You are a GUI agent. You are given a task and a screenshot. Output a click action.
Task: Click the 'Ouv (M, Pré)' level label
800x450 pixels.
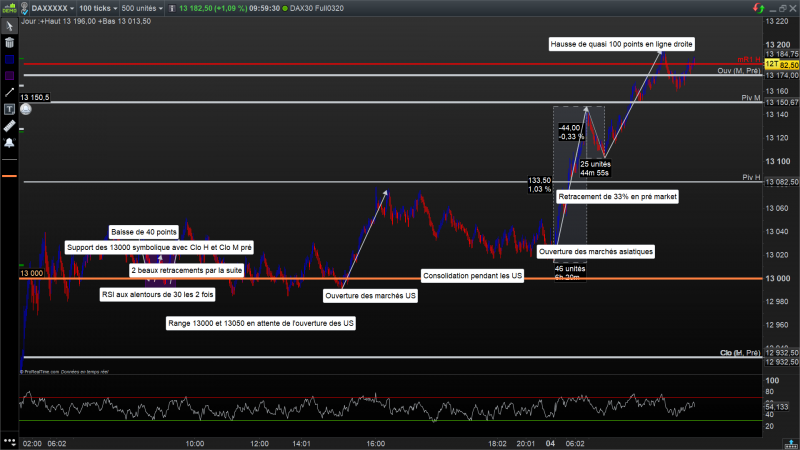tap(739, 71)
